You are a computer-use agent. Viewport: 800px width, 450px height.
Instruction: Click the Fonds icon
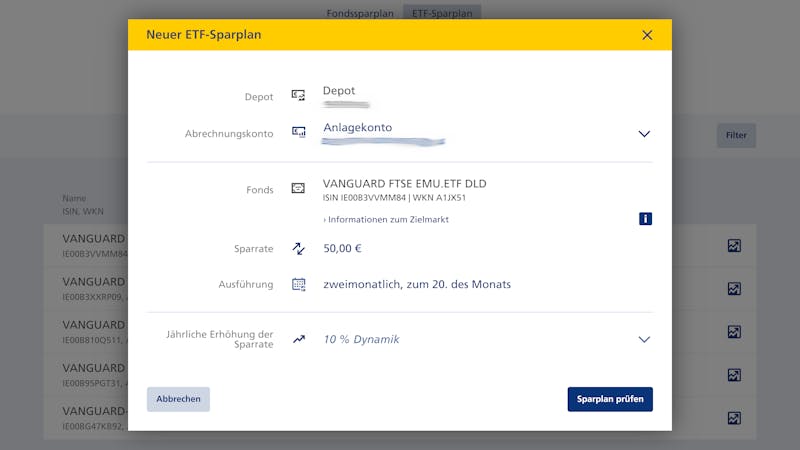click(298, 188)
